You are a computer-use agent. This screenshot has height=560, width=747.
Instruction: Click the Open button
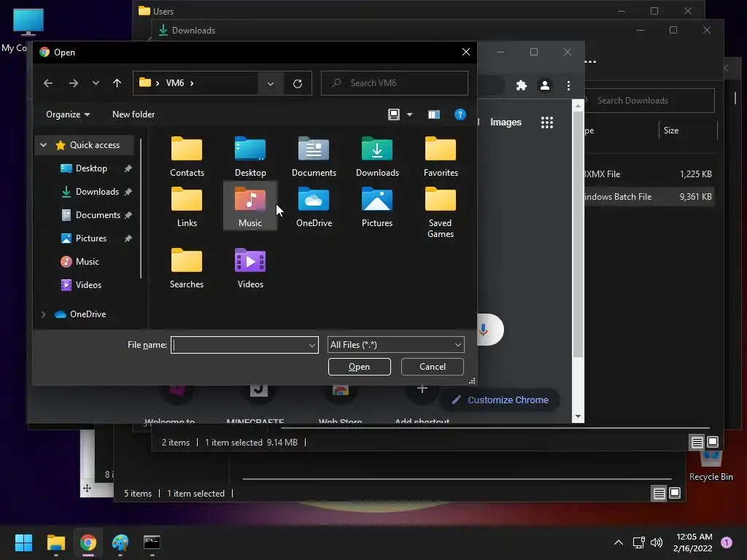[x=359, y=367]
